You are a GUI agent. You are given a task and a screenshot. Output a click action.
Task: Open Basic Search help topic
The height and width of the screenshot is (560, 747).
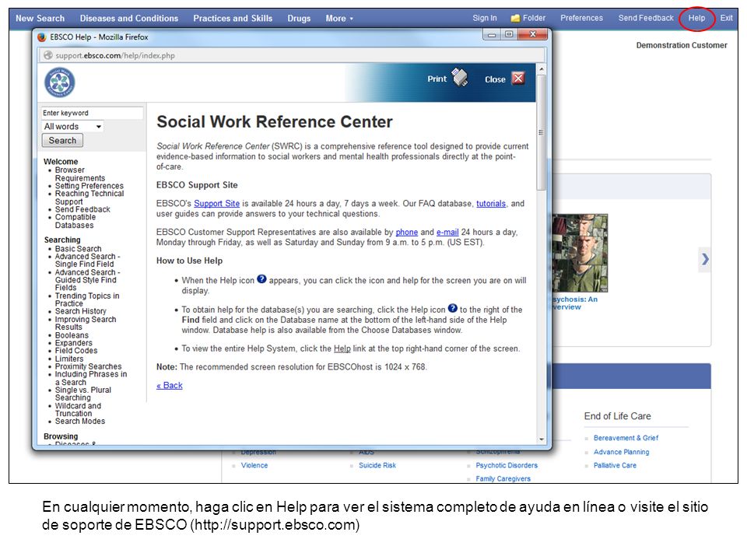[x=78, y=249]
